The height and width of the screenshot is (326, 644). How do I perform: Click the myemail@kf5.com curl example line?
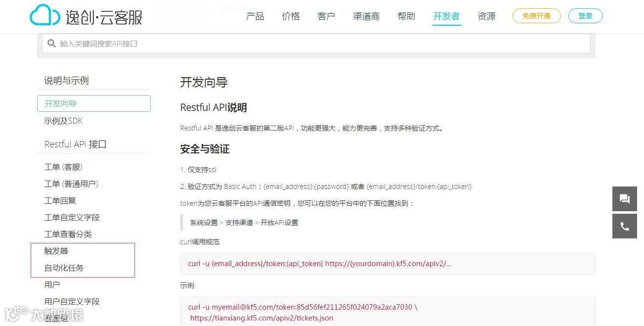coord(302,307)
